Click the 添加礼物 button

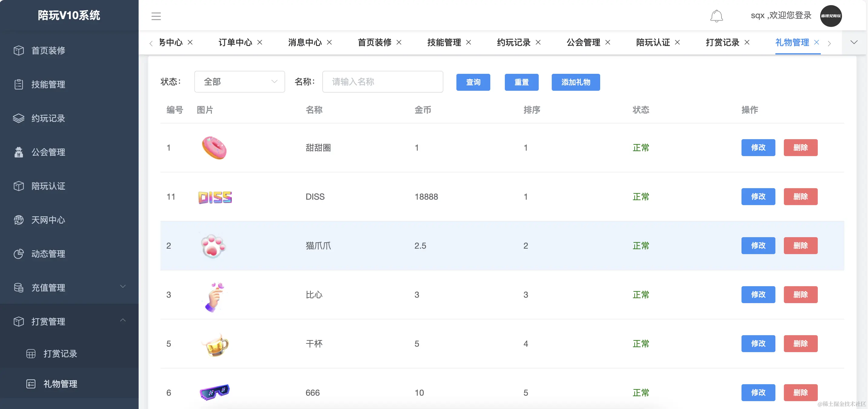tap(575, 82)
